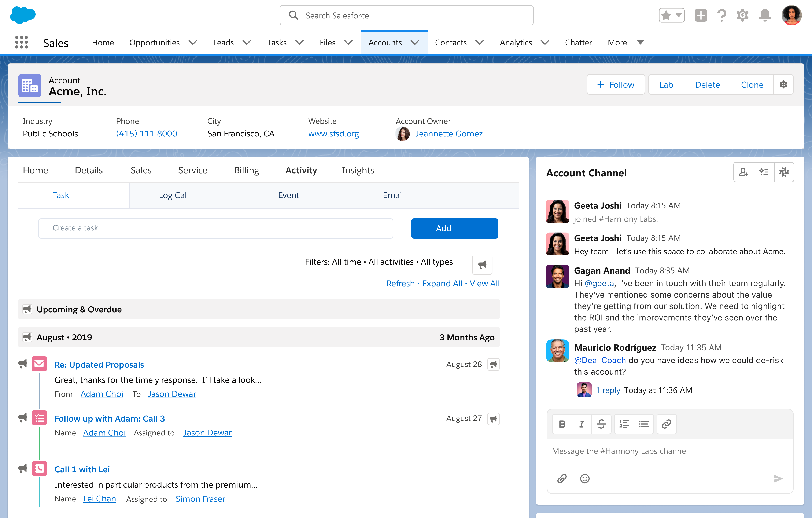Click the Slack icon in Account Channel

pos(784,172)
